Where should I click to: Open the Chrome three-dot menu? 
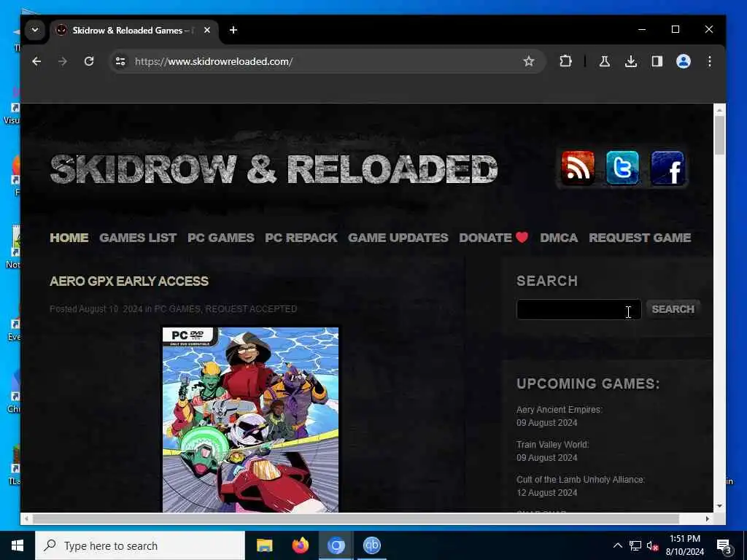click(x=709, y=61)
